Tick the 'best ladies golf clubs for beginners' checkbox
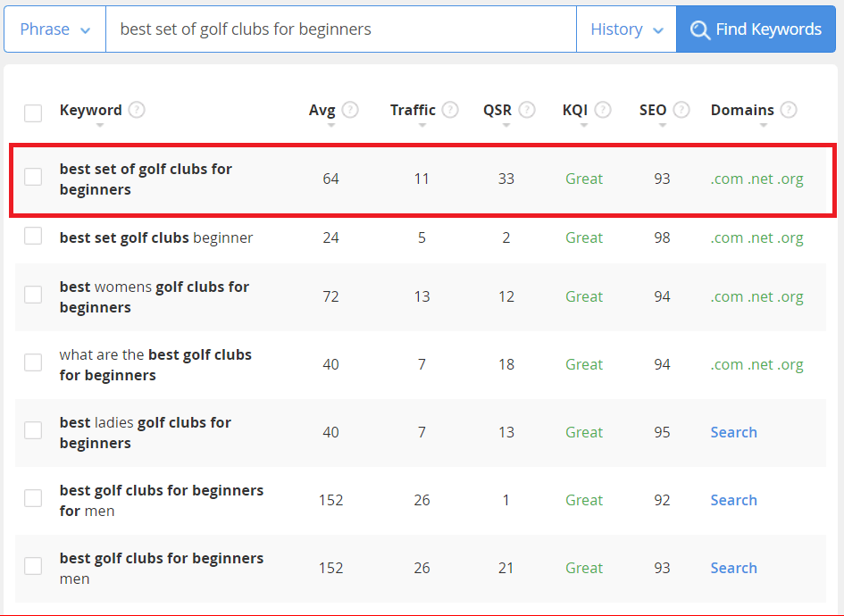Screen dimensions: 844x616 [x=33, y=430]
